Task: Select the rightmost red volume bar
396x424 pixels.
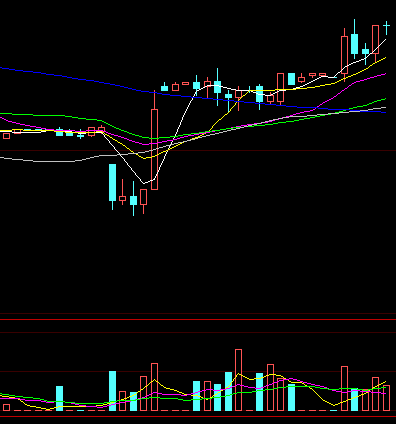Action: click(x=386, y=398)
